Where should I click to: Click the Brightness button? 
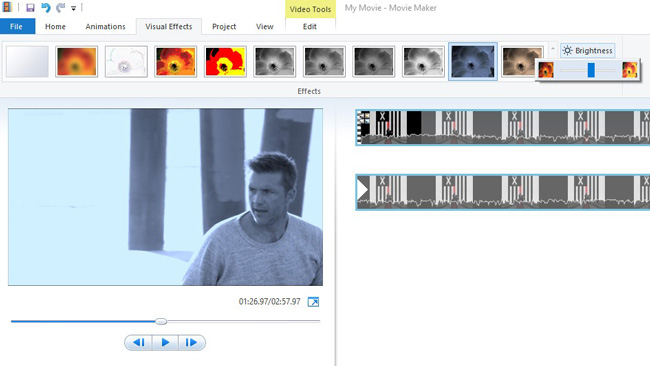pyautogui.click(x=587, y=51)
